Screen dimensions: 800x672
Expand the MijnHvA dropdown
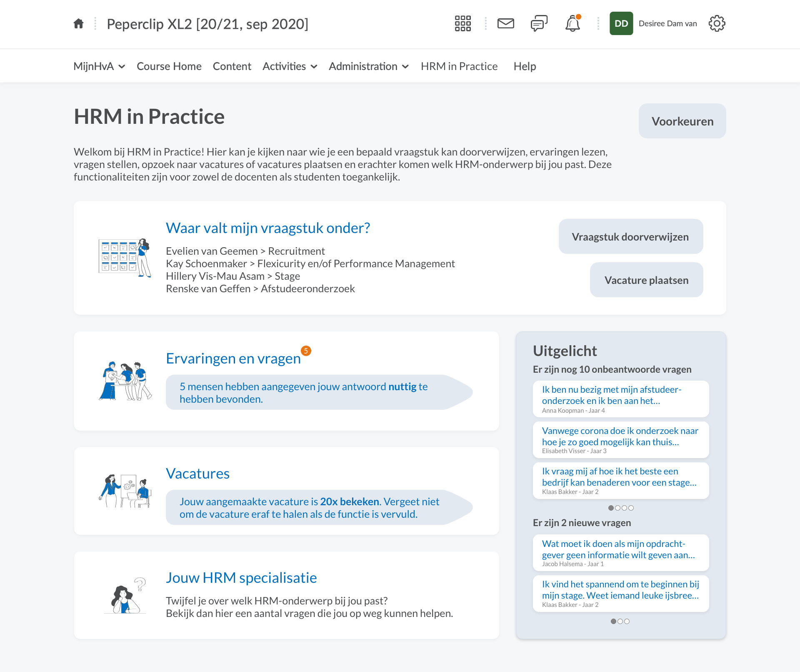pos(99,66)
